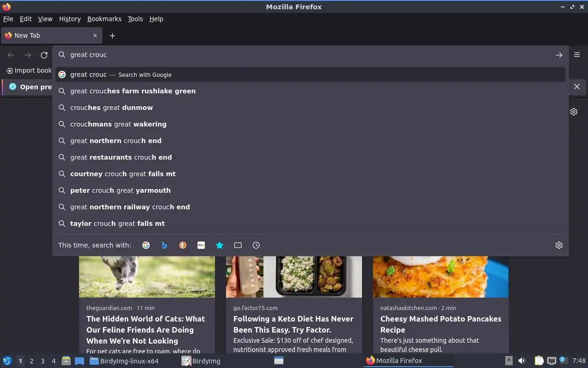Search history using the clock icon
Screen dimensions: 588x368
256,245
